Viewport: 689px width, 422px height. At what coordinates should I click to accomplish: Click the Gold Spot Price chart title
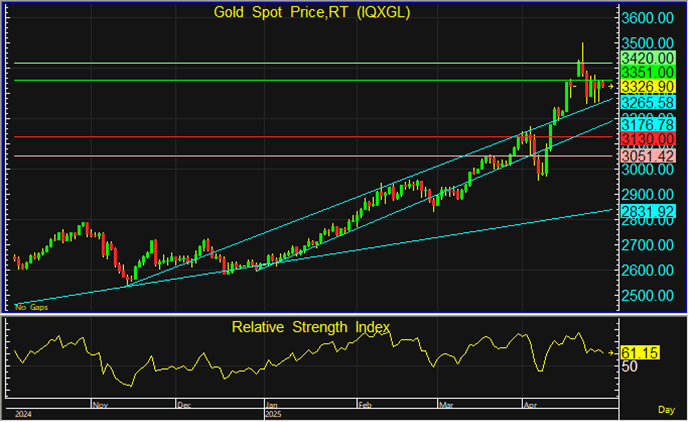coord(312,12)
